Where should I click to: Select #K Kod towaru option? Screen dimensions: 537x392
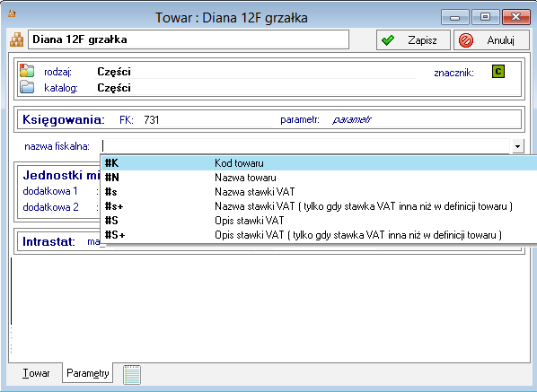[x=319, y=163]
